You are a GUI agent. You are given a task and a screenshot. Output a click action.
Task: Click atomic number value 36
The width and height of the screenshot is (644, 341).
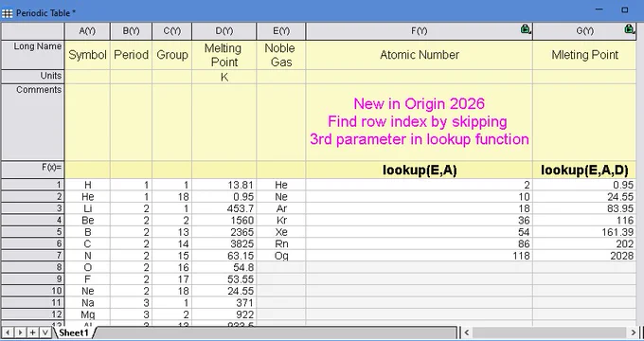pos(419,220)
